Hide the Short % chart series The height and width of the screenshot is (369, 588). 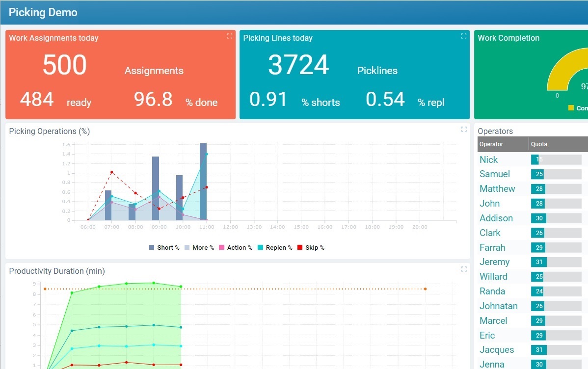tap(163, 247)
